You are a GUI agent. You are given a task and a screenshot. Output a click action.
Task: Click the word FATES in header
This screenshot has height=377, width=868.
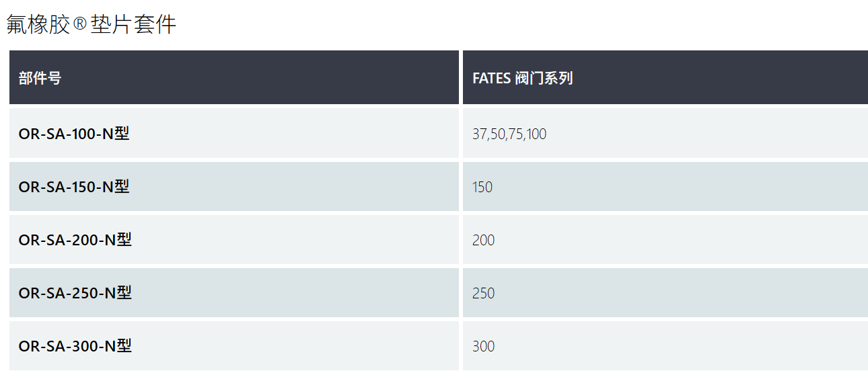click(491, 78)
